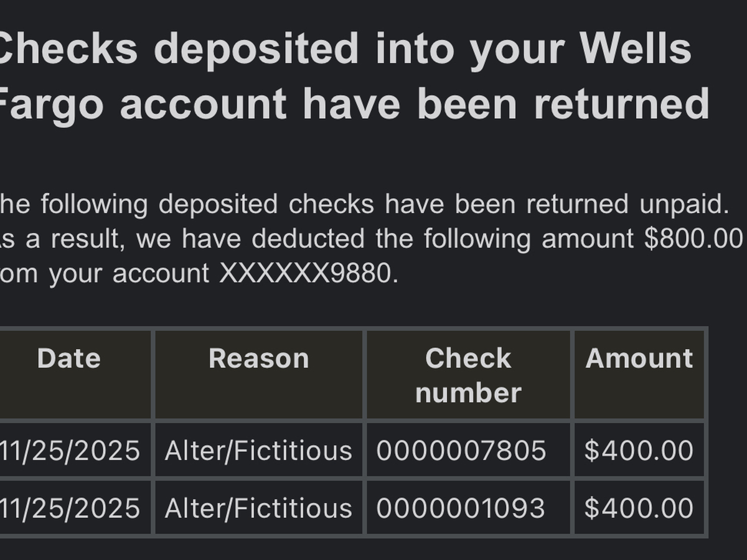747x560 pixels.
Task: Click the Amount column header
Action: (x=639, y=358)
